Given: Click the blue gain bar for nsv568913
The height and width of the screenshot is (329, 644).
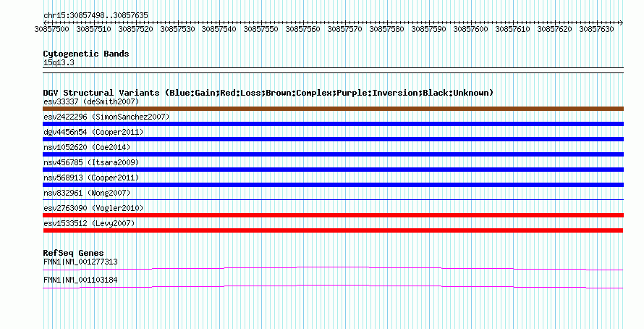Looking at the screenshot, I should coord(333,185).
